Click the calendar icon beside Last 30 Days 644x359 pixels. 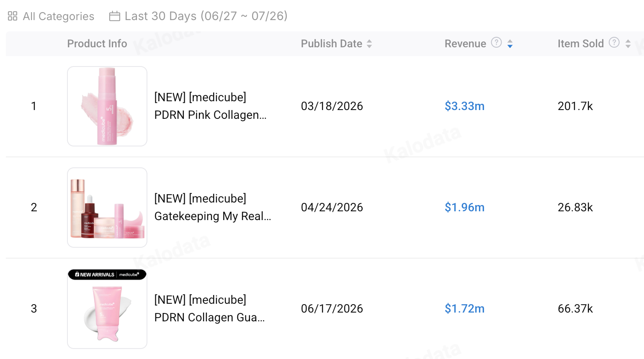pos(114,16)
